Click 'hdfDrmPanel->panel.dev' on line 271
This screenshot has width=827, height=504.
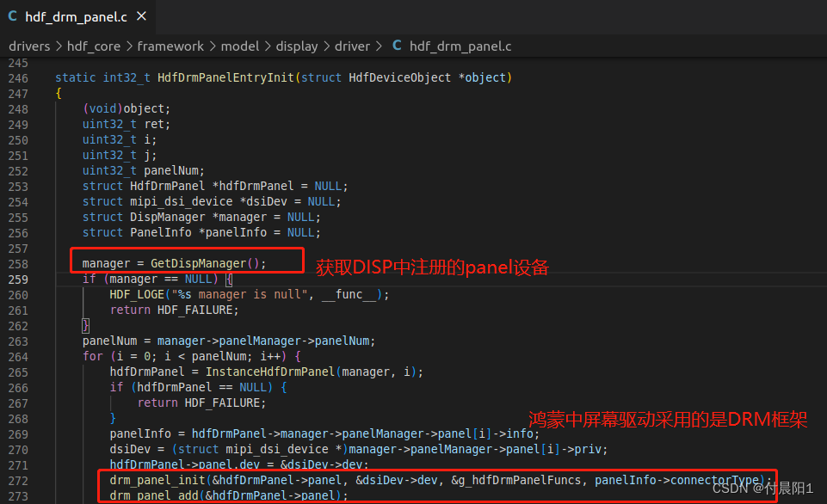185,464
